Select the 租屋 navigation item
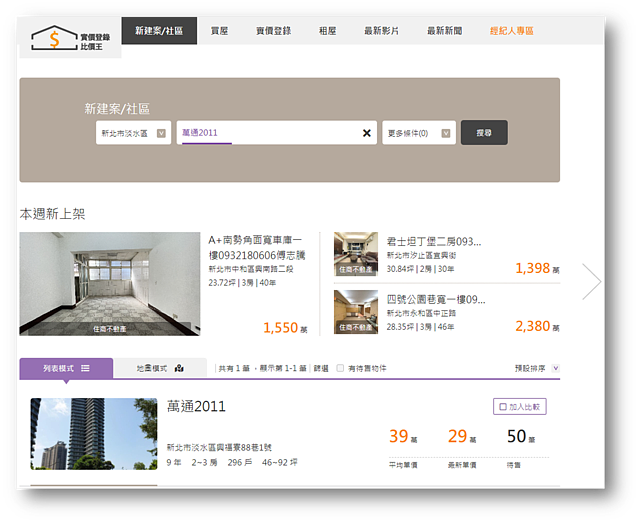 click(327, 31)
